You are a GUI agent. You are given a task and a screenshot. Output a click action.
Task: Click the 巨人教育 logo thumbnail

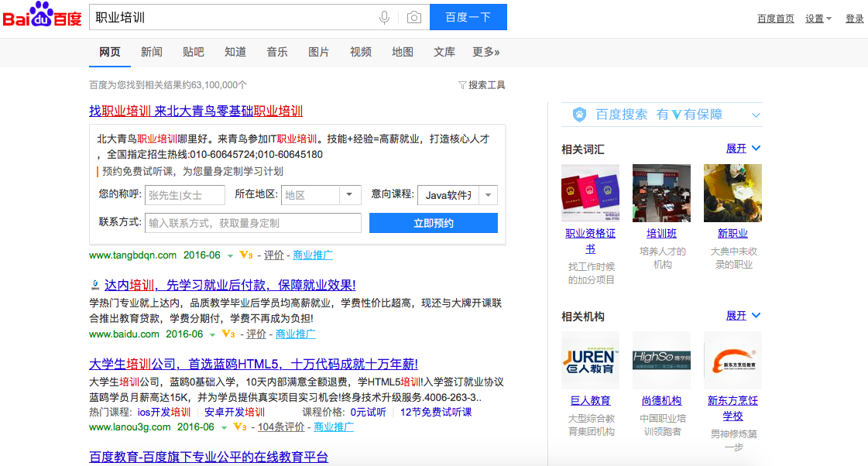point(590,360)
